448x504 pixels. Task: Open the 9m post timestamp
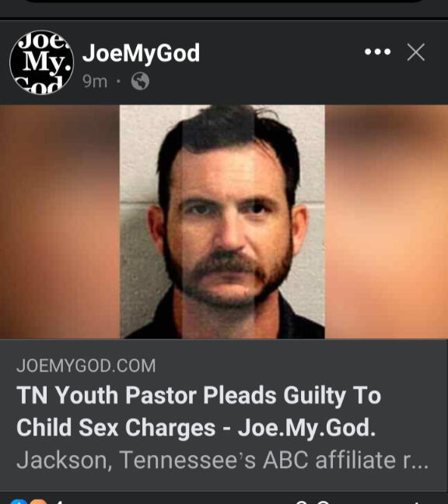95,82
